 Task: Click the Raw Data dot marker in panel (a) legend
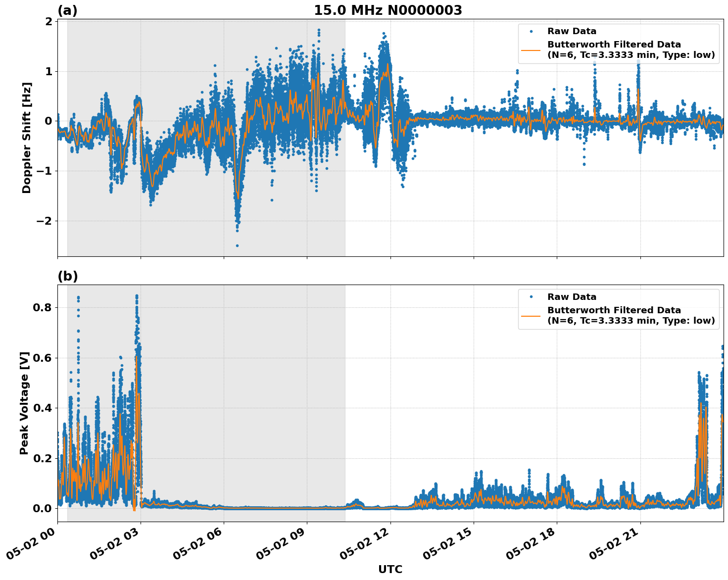[531, 30]
